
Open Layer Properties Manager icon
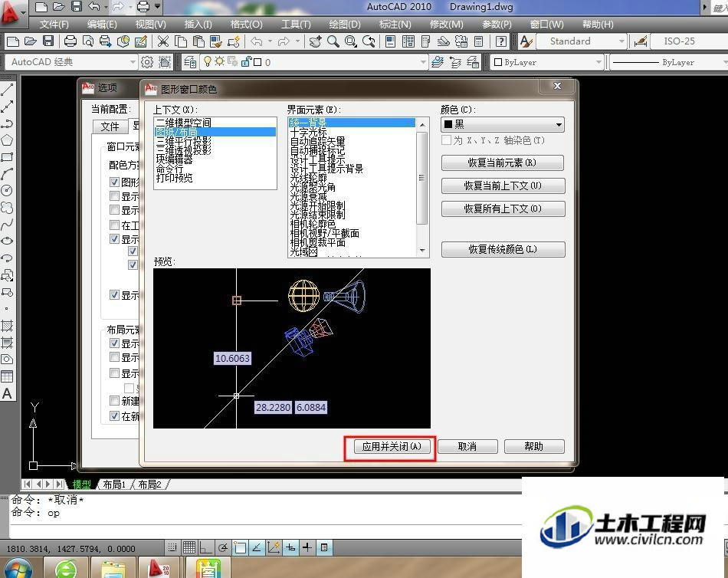(x=189, y=62)
